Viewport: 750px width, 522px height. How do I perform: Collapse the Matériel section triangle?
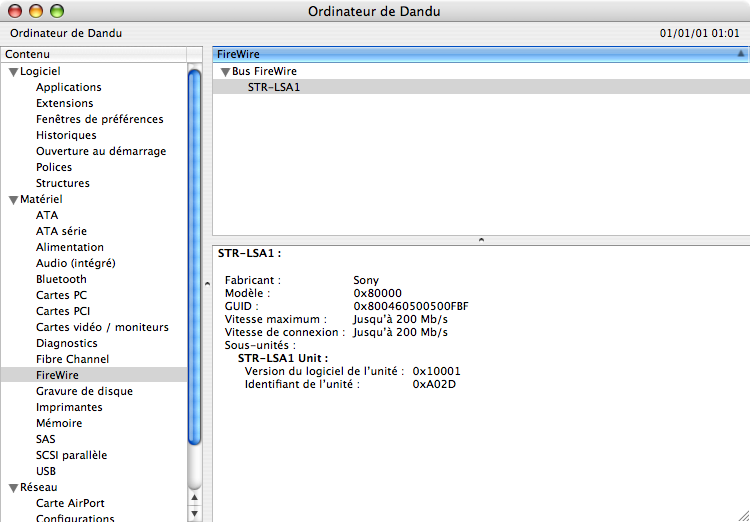pos(13,200)
